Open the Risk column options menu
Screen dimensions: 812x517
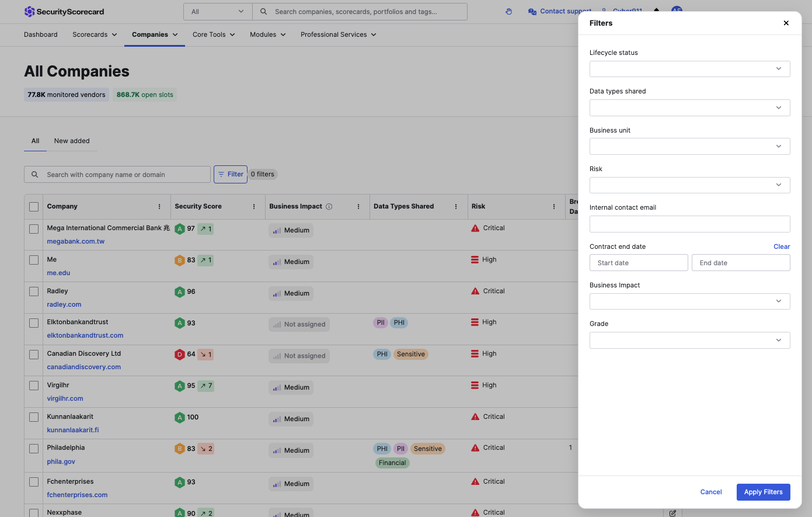coord(554,207)
